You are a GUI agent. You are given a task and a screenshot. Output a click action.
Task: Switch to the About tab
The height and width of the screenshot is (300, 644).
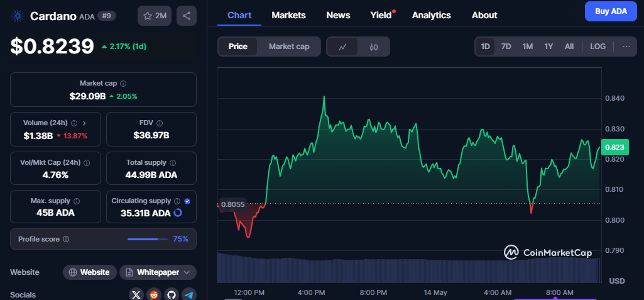484,15
